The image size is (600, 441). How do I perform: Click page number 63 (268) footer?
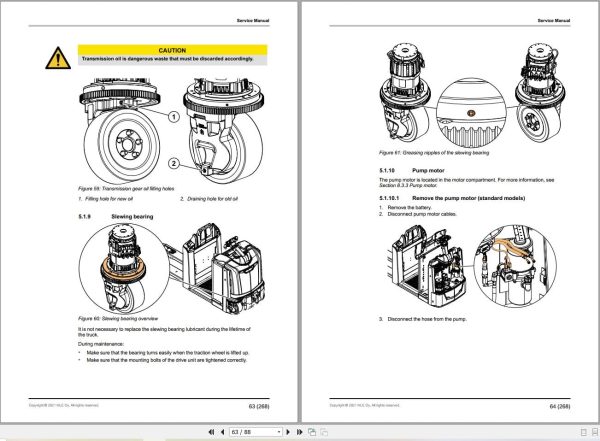point(259,406)
